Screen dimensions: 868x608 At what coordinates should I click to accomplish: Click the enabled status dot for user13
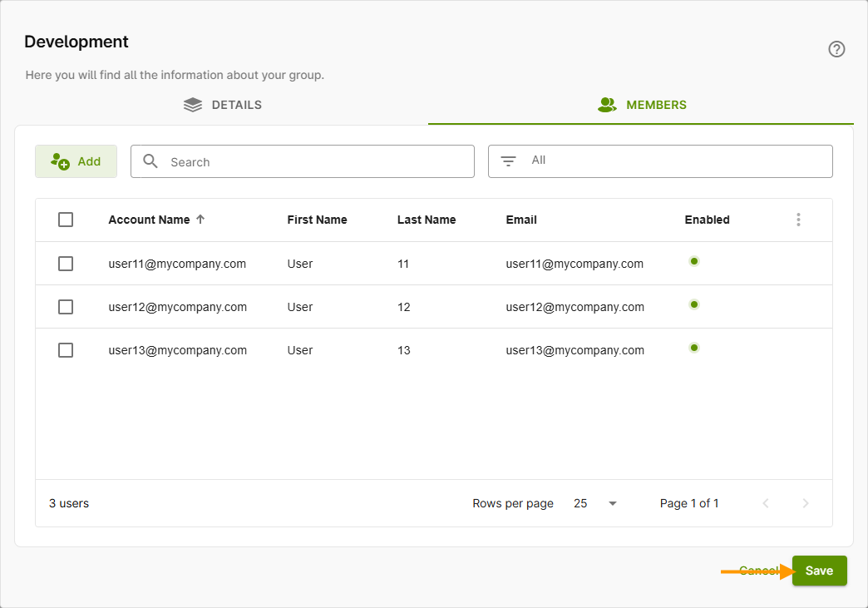[x=694, y=348]
